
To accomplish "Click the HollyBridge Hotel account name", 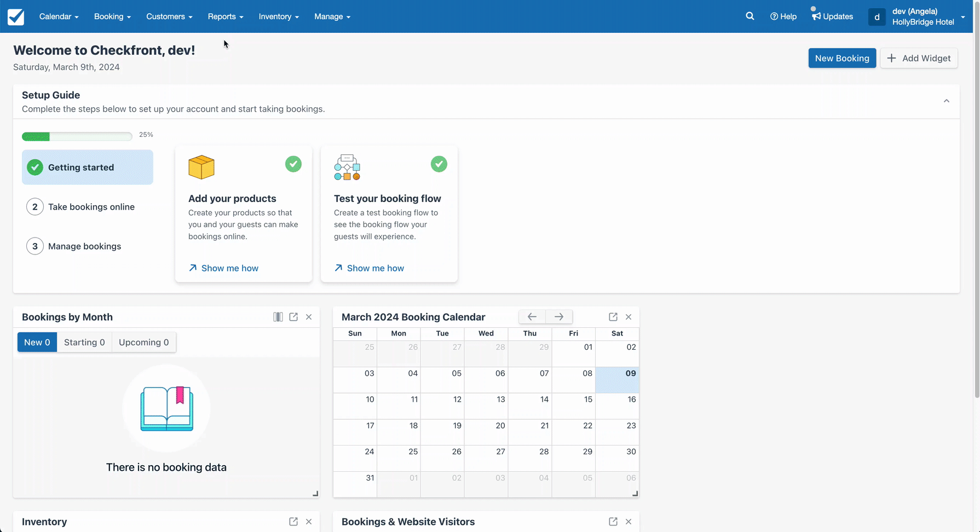I will [923, 22].
